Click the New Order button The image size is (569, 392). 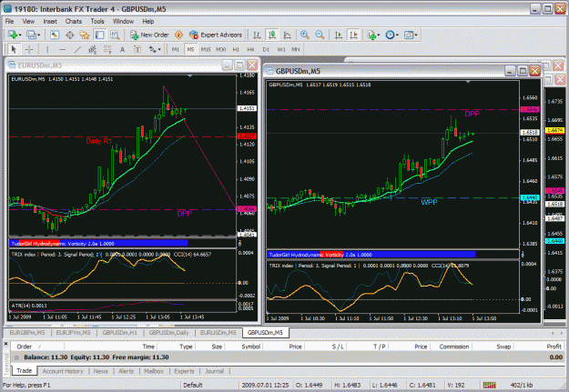point(149,35)
